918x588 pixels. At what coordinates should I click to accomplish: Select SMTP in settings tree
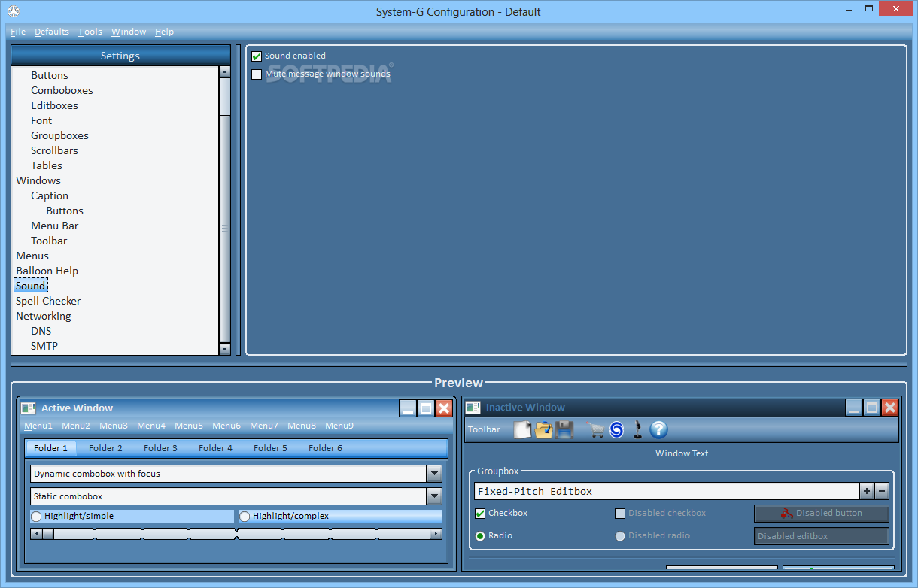click(44, 346)
